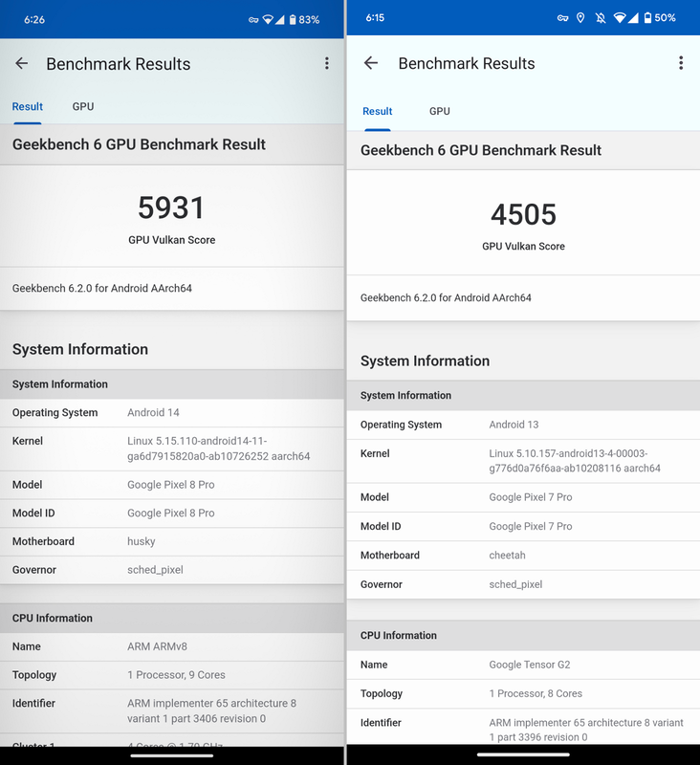Tap Wi-Fi icon in left status bar

[x=268, y=19]
